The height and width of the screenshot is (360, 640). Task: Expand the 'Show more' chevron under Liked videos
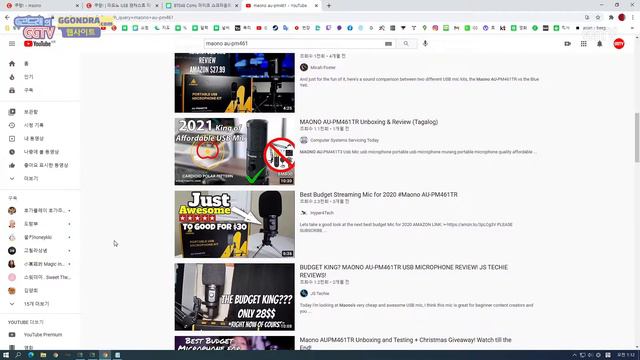point(12,178)
